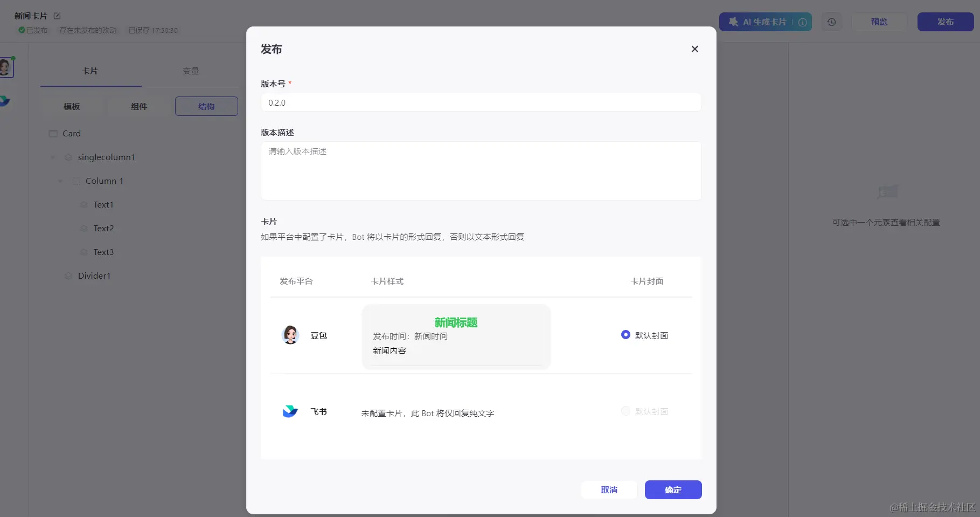980x517 pixels.
Task: Collapse the Column 1 tree node arrow
Action: click(x=60, y=181)
